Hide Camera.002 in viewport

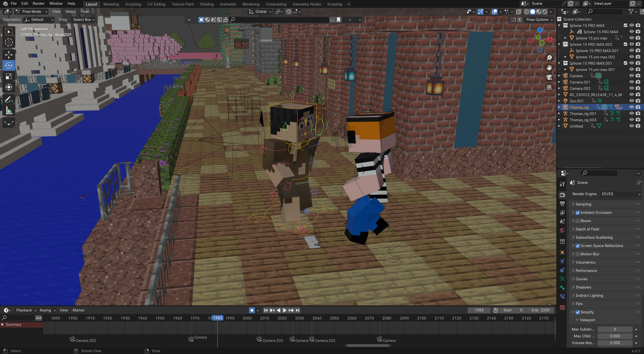pos(631,88)
